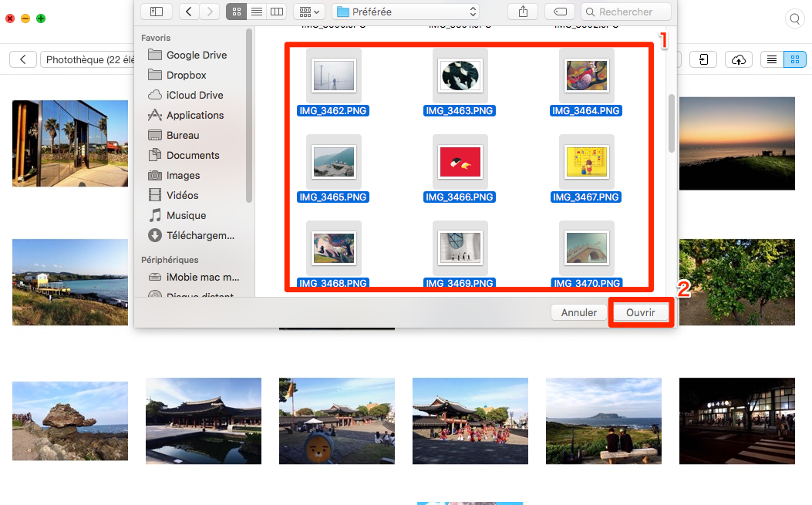
Task: Click the Photothèque breadcrumb in main window
Action: point(88,59)
